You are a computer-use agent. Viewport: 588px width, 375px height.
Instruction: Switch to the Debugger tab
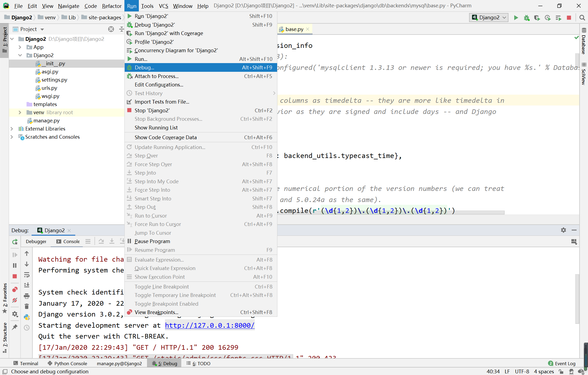36,241
